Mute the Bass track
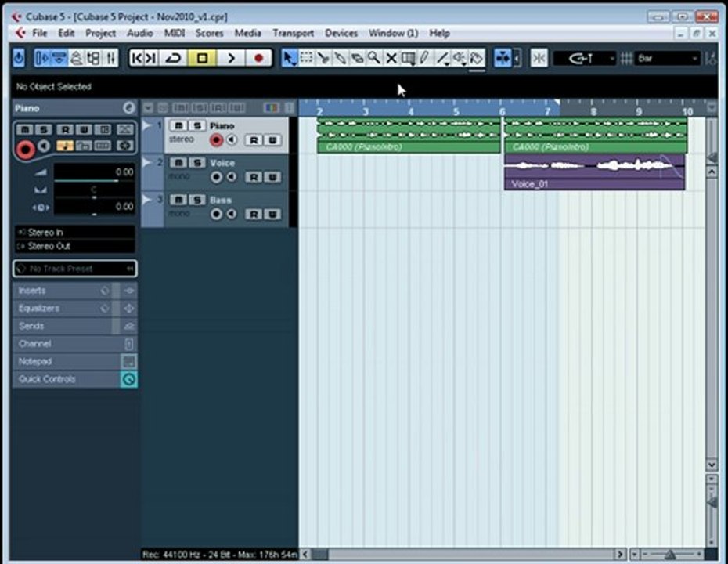The height and width of the screenshot is (564, 728). click(178, 200)
